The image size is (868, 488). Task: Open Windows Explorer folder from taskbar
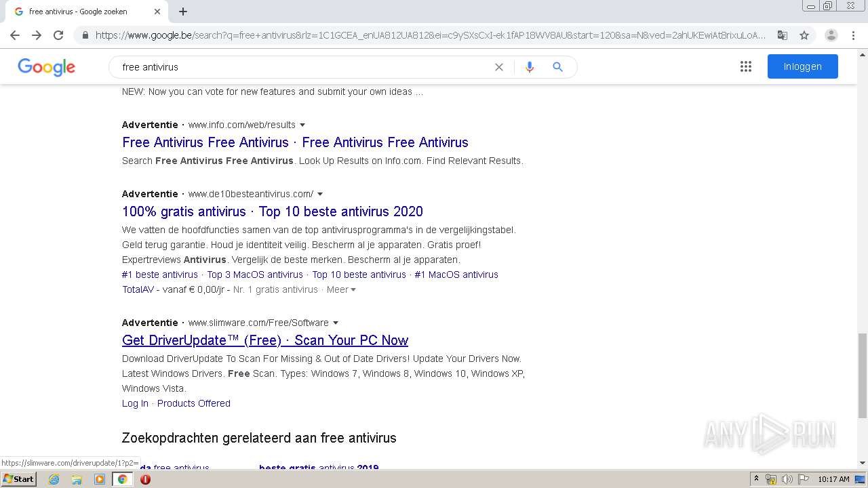point(77,479)
